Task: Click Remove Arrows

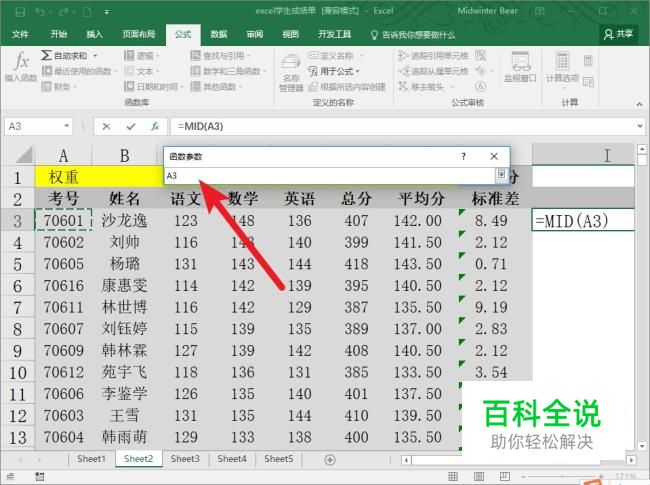Action: point(421,87)
